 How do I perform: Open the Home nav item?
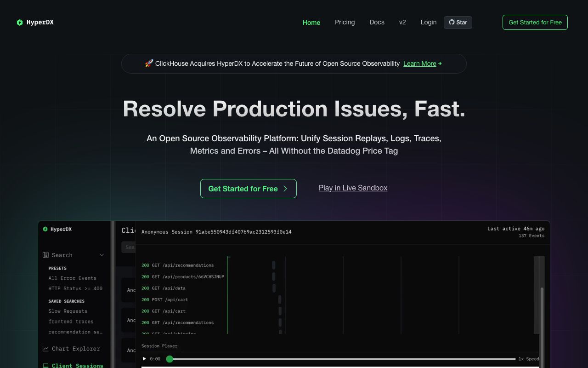(311, 22)
